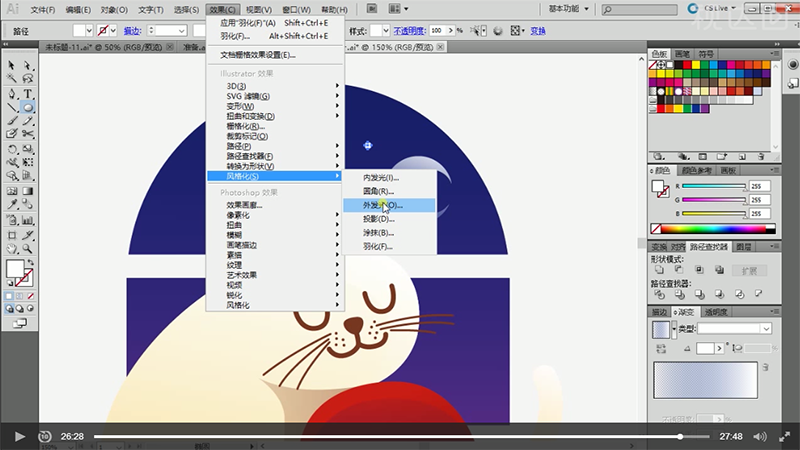Image resolution: width=800 pixels, height=450 pixels.
Task: Select the Zoom magnifier tool
Action: pos(28,249)
